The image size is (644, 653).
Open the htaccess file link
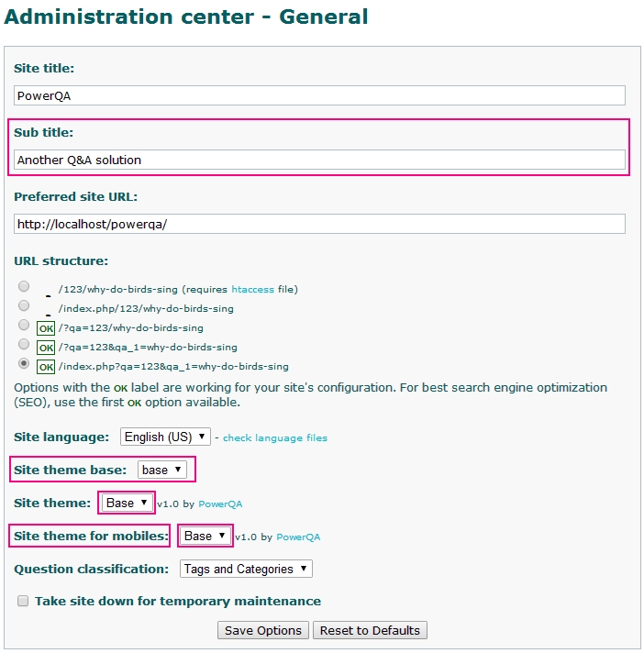(x=252, y=289)
